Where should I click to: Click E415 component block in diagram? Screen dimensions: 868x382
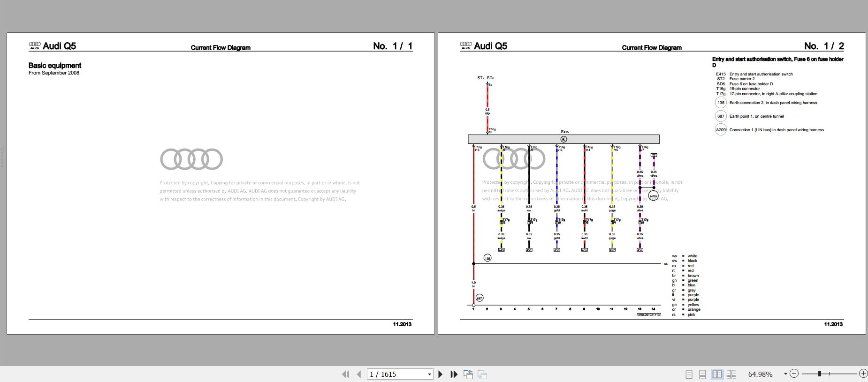(x=563, y=139)
